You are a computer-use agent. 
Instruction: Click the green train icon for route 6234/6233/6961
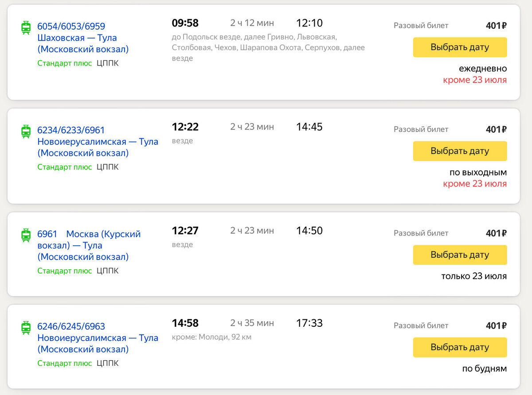click(26, 132)
